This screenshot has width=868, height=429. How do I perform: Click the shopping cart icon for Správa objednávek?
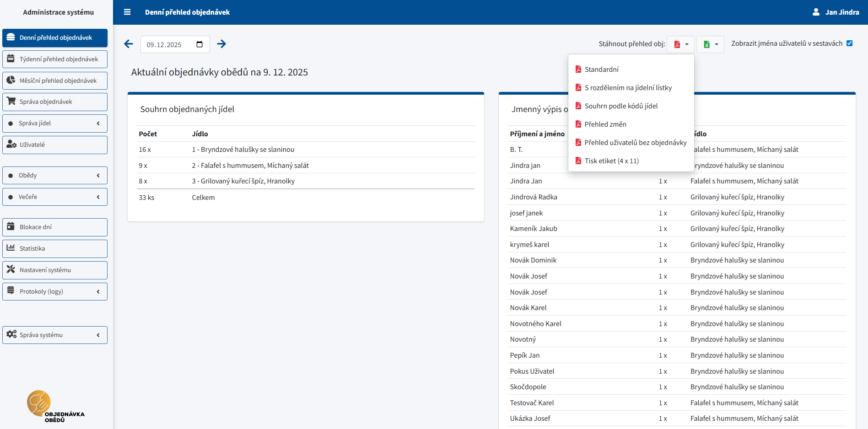11,101
